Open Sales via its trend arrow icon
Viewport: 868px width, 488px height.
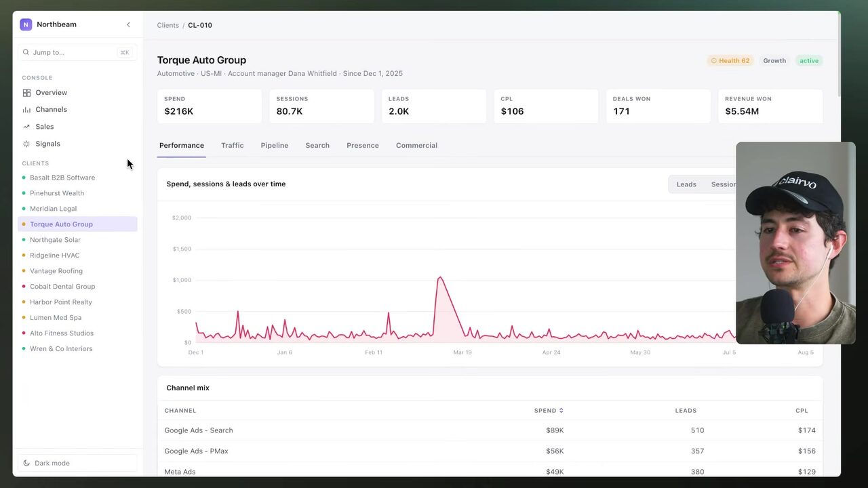[26, 127]
